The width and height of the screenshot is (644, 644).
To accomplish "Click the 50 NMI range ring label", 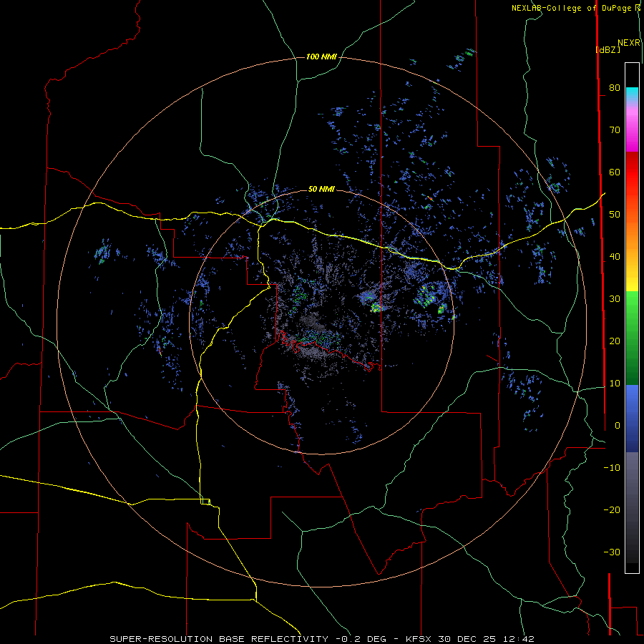I will 321,189.
